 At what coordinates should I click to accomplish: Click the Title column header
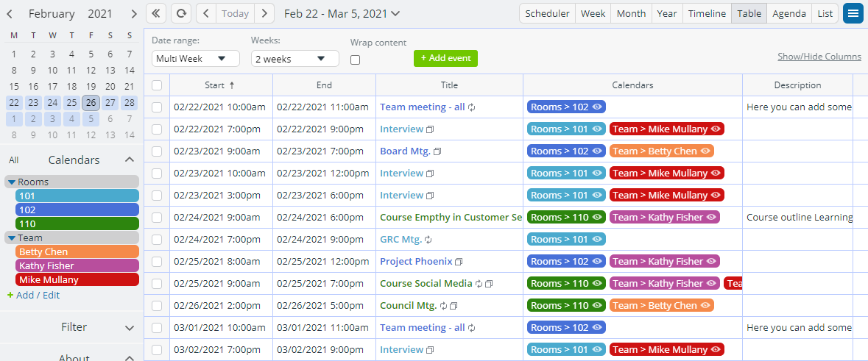pos(450,85)
